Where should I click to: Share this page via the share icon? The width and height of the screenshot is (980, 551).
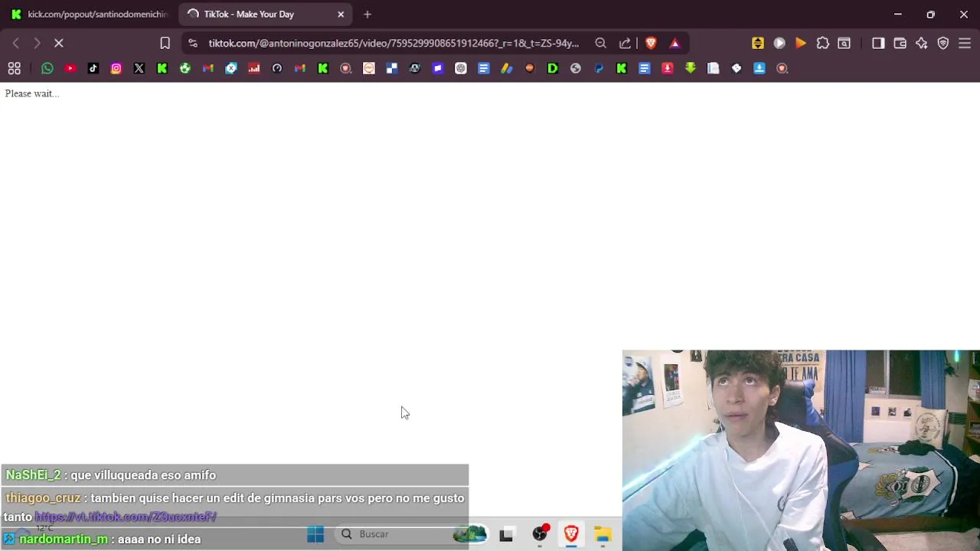click(625, 44)
